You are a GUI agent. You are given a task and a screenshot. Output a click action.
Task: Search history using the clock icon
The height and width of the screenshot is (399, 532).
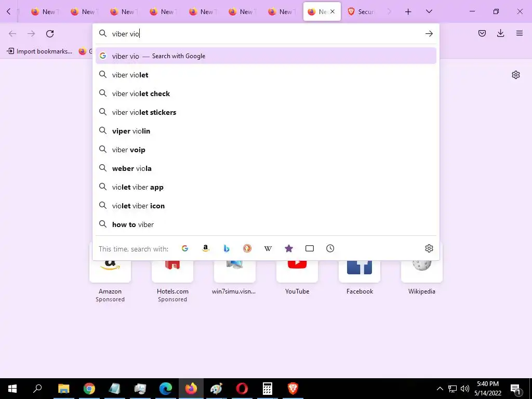pos(330,248)
